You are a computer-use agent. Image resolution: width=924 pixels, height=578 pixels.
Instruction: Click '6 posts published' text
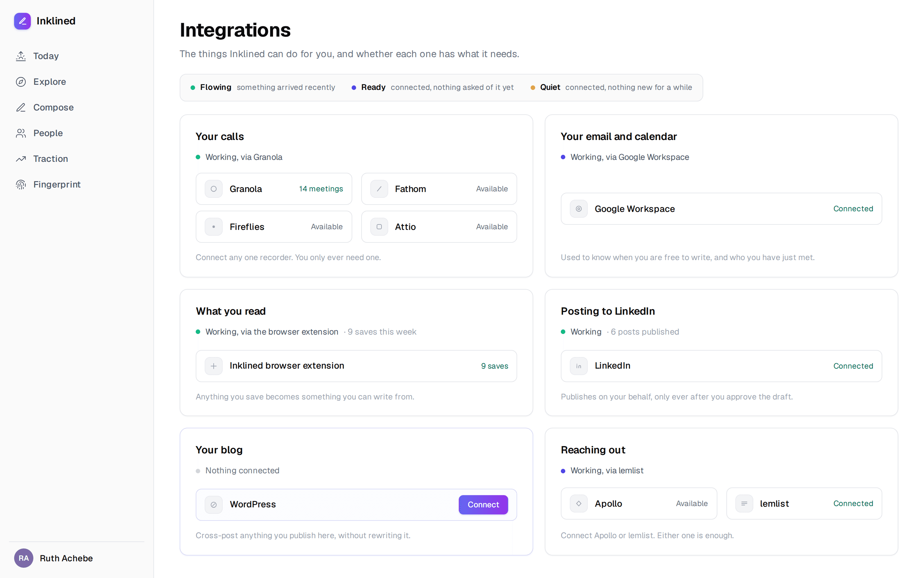pyautogui.click(x=645, y=332)
